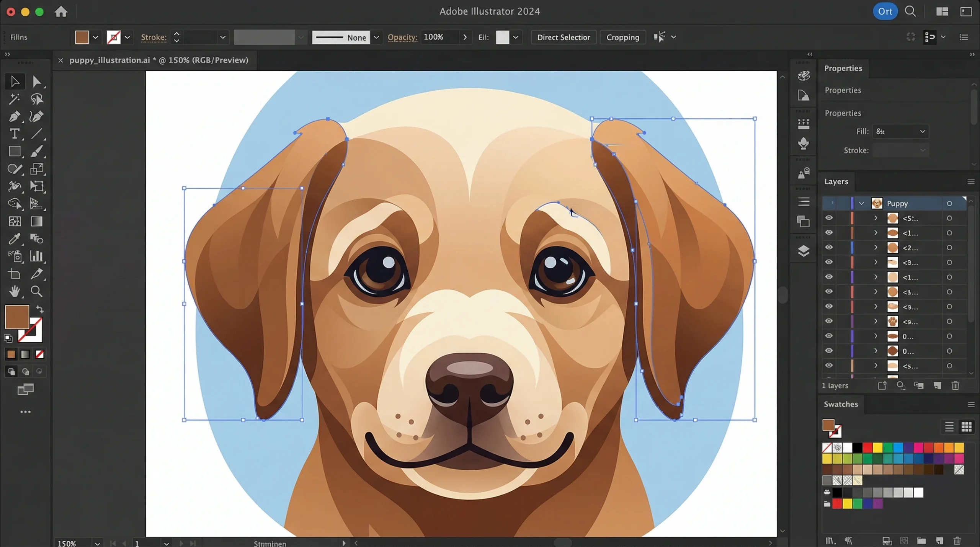
Task: Hide the paw-print sublayer in the Layers panel
Action: pyautogui.click(x=829, y=322)
